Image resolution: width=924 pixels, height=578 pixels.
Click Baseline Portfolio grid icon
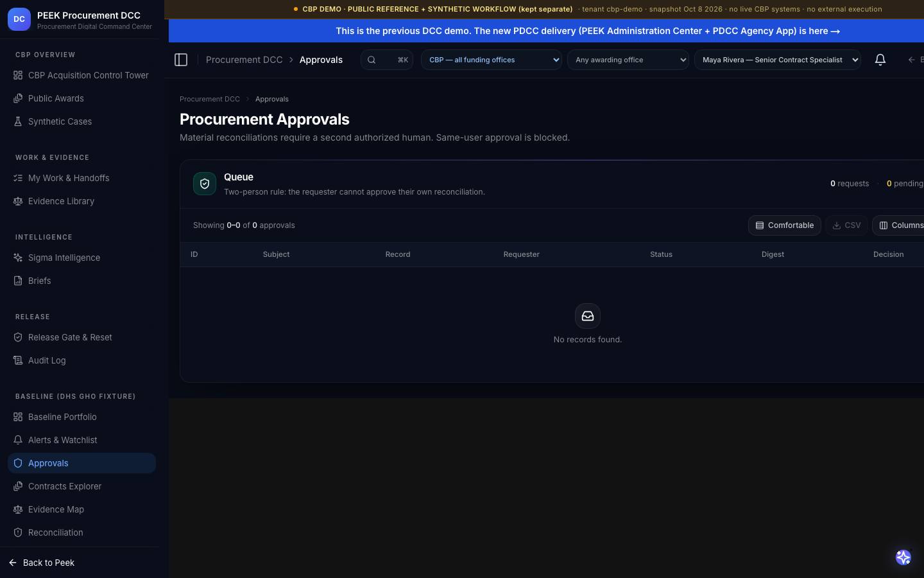point(18,417)
